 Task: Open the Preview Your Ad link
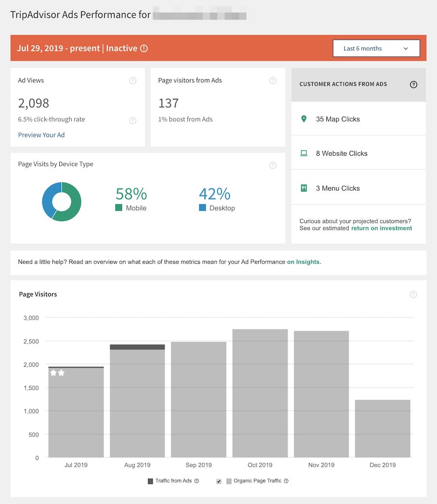(x=41, y=135)
